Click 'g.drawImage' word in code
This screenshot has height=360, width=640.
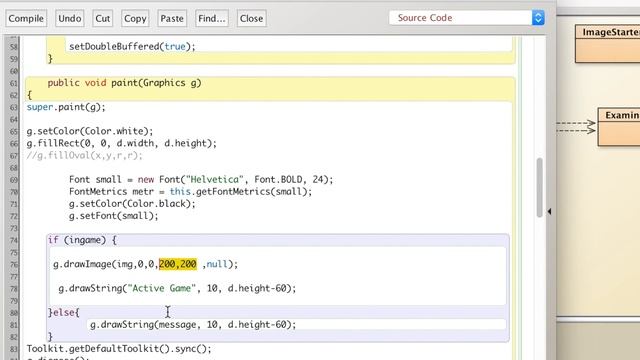click(x=82, y=264)
